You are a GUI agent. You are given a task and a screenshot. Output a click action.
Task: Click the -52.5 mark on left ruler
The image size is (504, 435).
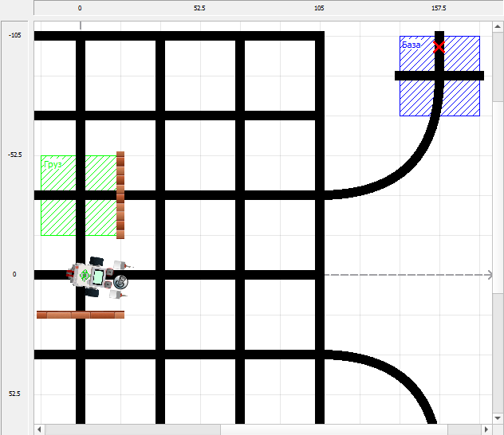point(14,155)
